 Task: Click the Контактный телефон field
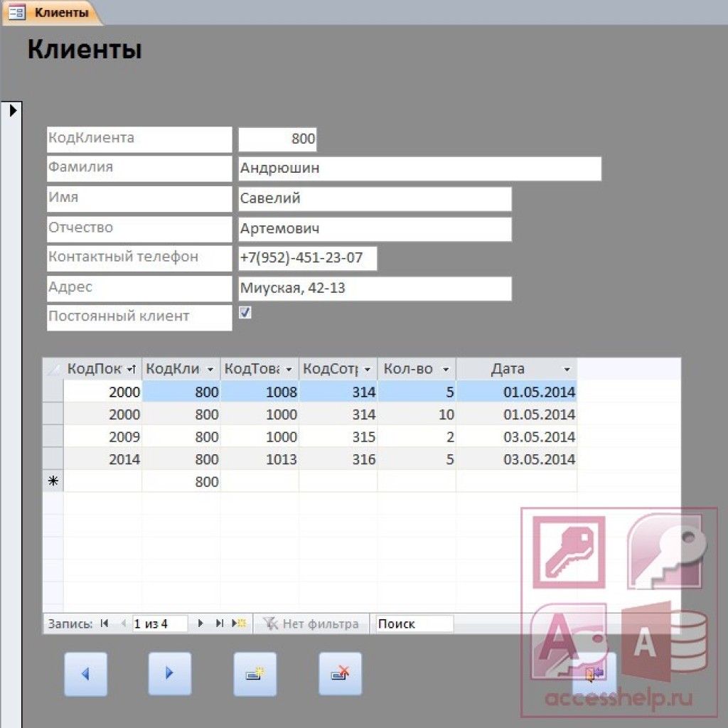pos(307,258)
